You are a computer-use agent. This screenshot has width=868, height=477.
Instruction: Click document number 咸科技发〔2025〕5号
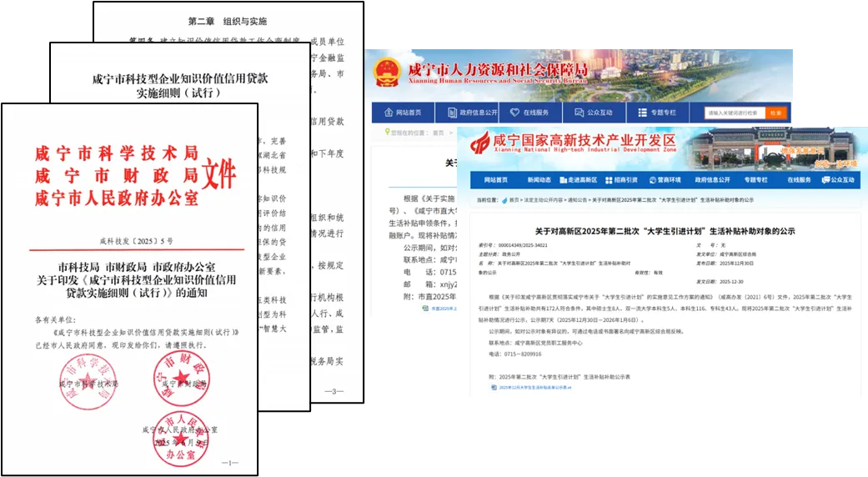136,241
